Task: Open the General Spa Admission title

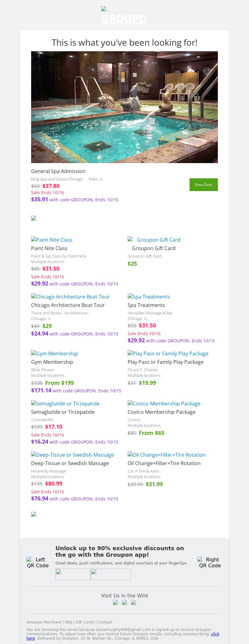Action: [58, 171]
